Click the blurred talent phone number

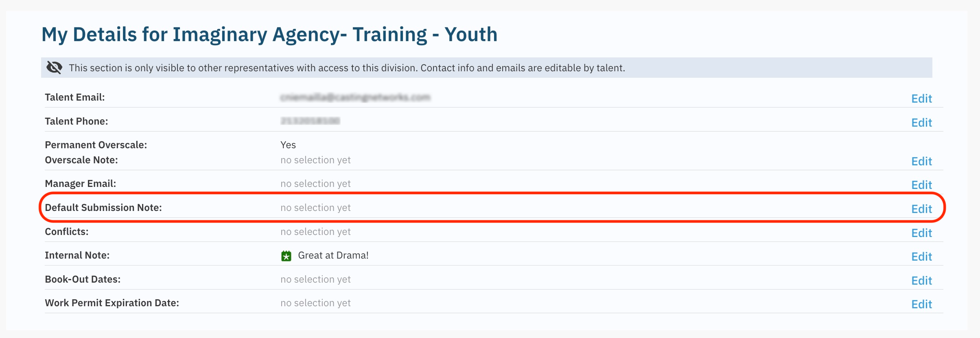coord(310,121)
